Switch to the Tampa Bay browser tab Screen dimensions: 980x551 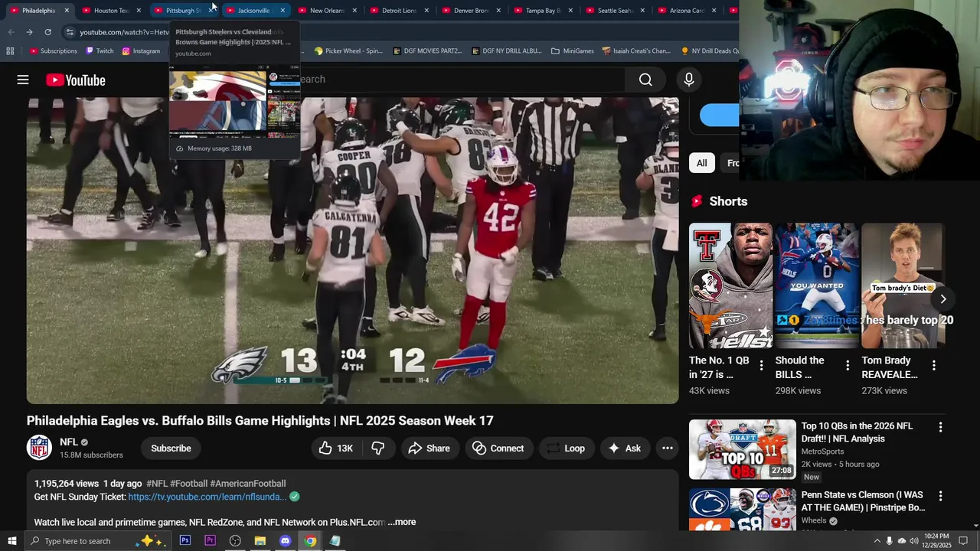[542, 11]
